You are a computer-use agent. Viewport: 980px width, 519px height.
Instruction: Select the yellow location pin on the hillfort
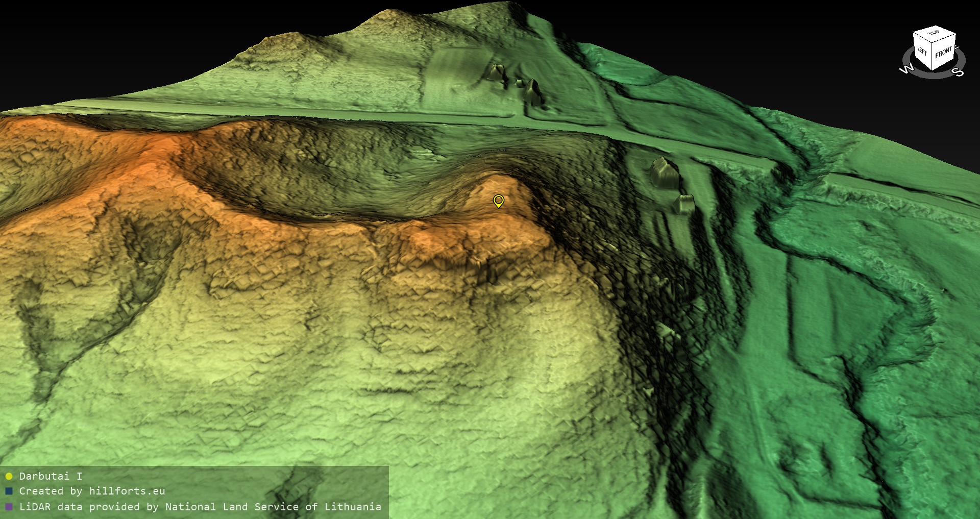point(498,201)
